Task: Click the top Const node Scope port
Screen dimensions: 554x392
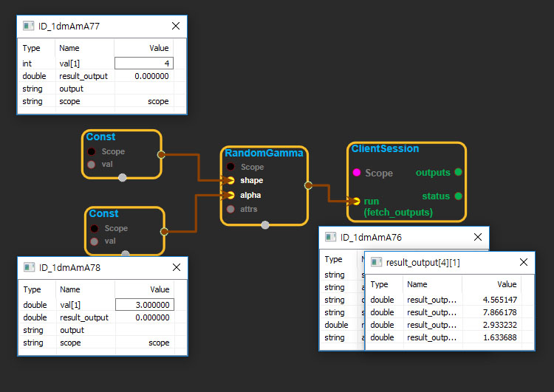Action: point(92,151)
